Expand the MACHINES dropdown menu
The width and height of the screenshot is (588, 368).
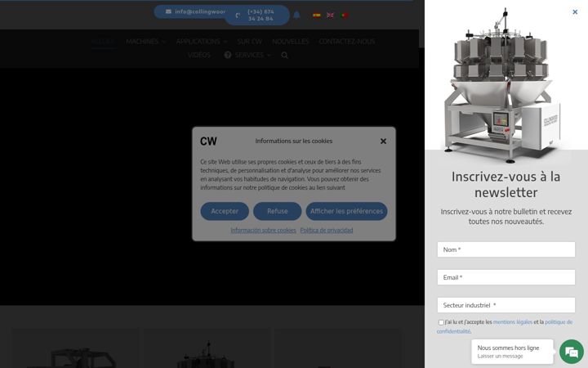click(x=145, y=42)
